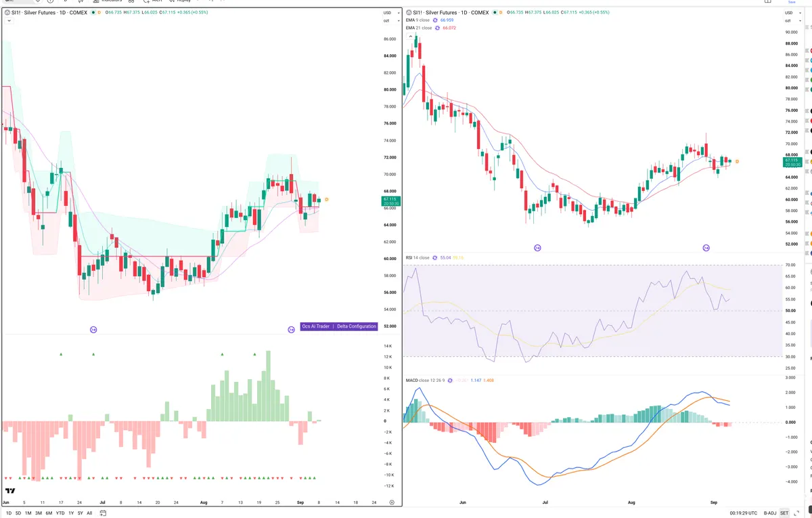This screenshot has height=518, width=812.
Task: Click the EMA 21 indicator refresh icon
Action: point(438,28)
